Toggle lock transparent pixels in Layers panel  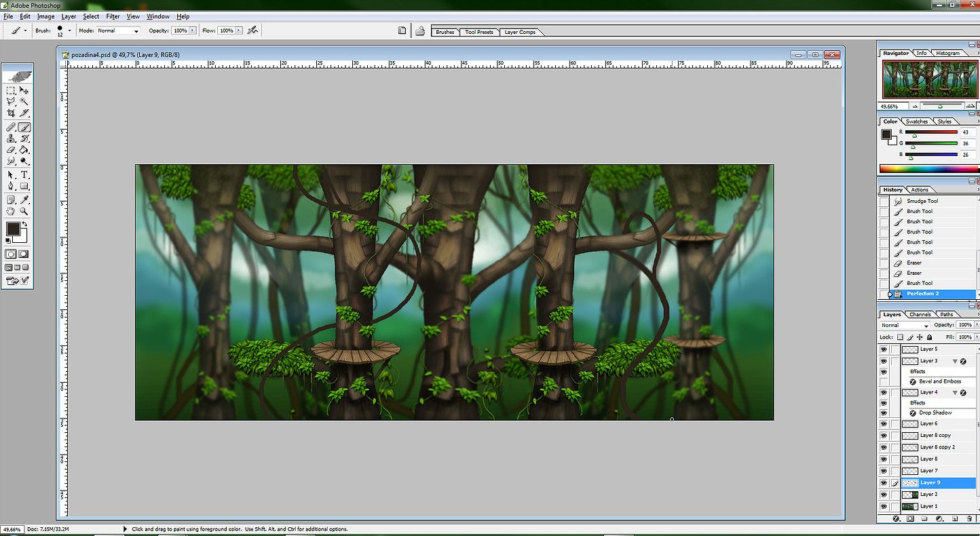901,337
